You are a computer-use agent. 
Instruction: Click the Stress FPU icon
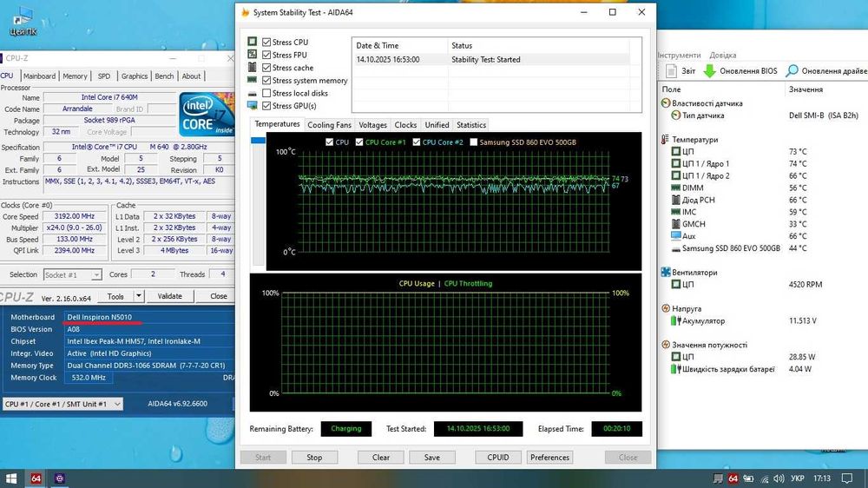click(253, 55)
